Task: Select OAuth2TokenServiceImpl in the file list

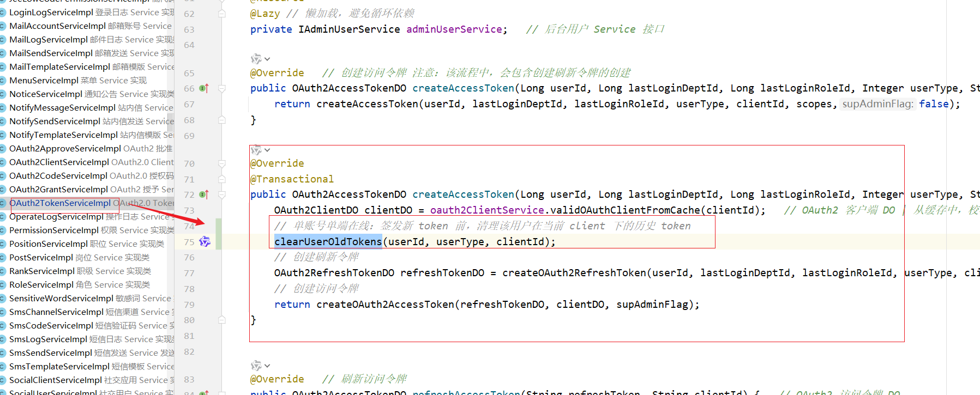Action: pos(60,203)
